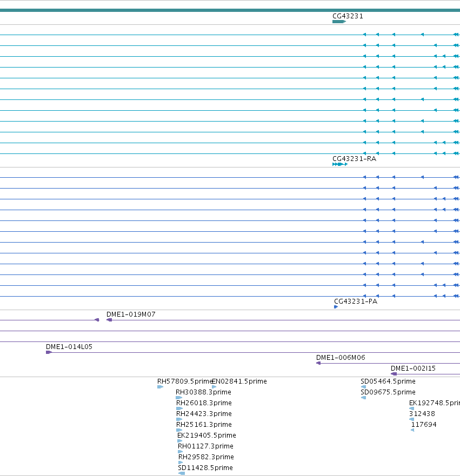Image resolution: width=460 pixels, height=476 pixels.
Task: Click the CG43231 gene label
Action: [348, 16]
